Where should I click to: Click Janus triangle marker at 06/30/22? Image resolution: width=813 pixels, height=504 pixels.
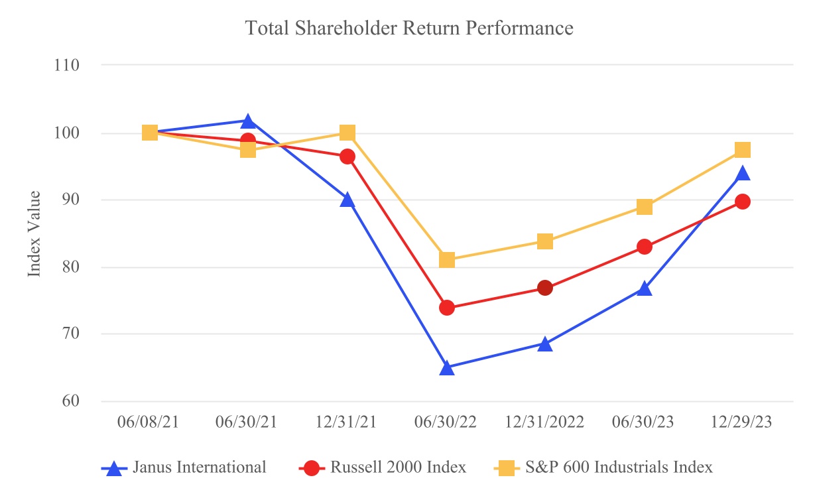pyautogui.click(x=447, y=368)
